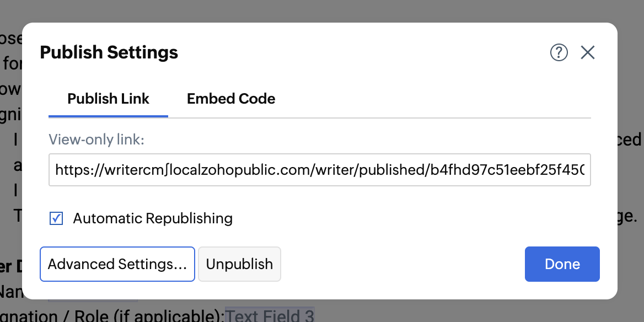This screenshot has height=322, width=644.
Task: Disable the Automatic Republishing checkbox
Action: tap(56, 218)
